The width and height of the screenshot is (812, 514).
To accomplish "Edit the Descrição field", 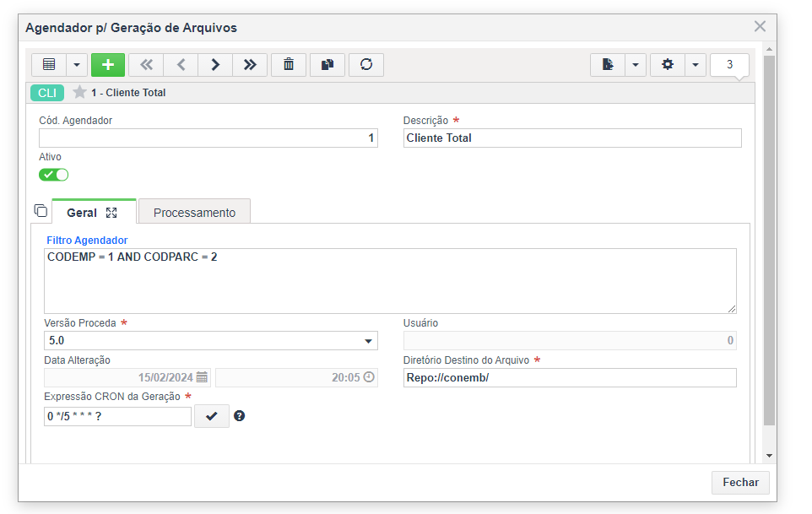I will tap(572, 138).
